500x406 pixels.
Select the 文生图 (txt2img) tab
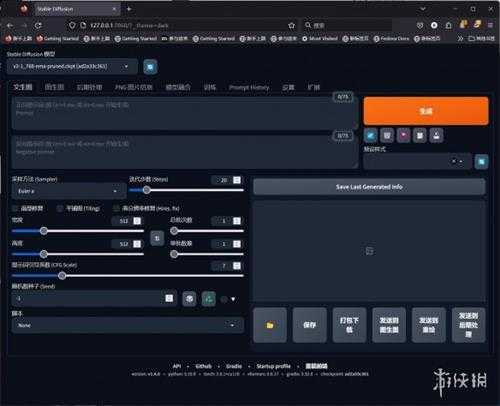pos(23,87)
